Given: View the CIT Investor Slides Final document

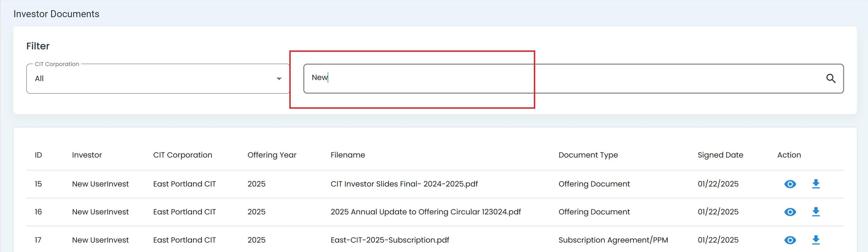Looking at the screenshot, I should 790,184.
